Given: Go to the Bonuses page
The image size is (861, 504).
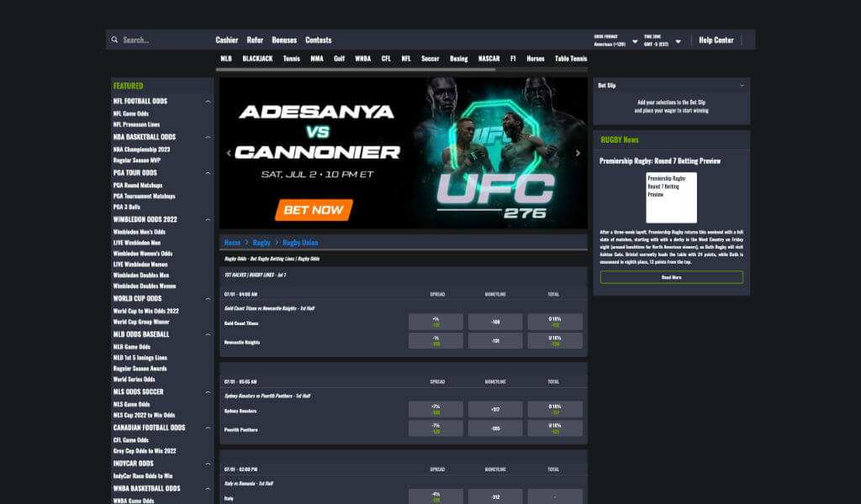Looking at the screenshot, I should (284, 40).
